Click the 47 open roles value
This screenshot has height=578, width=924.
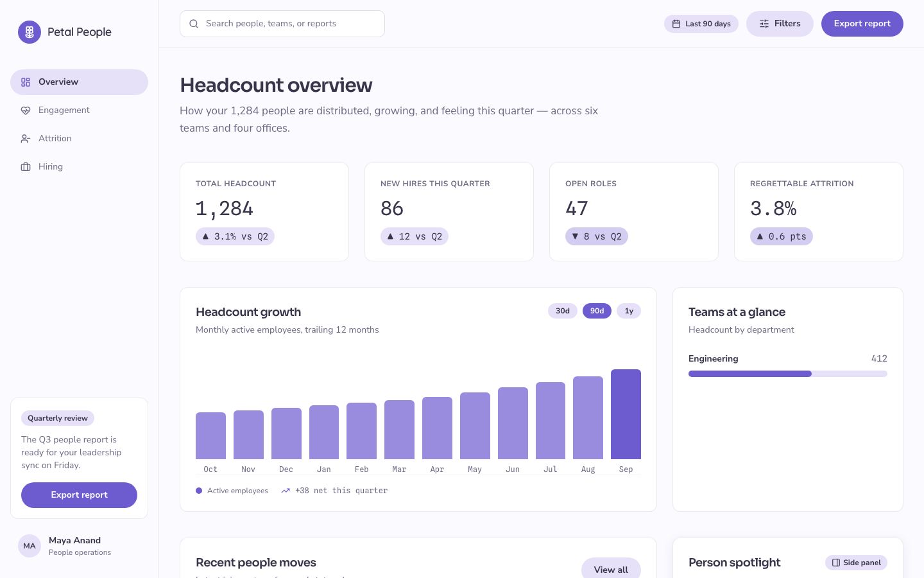tap(577, 209)
